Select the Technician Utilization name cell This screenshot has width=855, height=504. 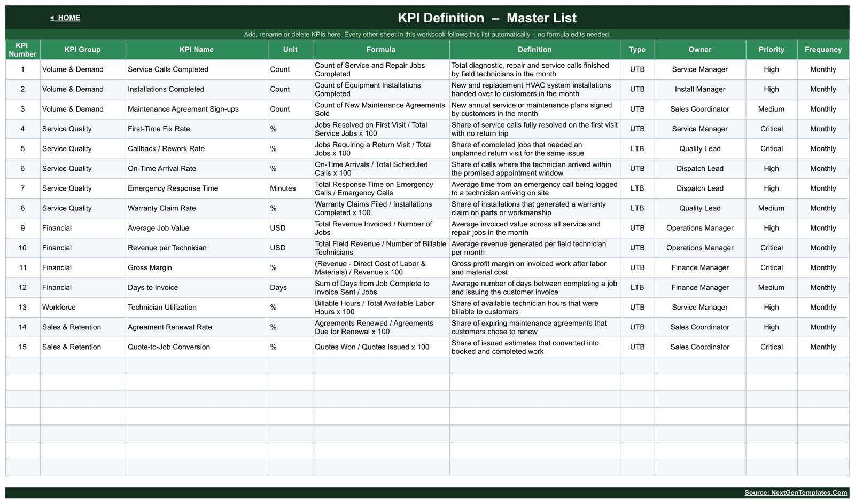pos(197,308)
